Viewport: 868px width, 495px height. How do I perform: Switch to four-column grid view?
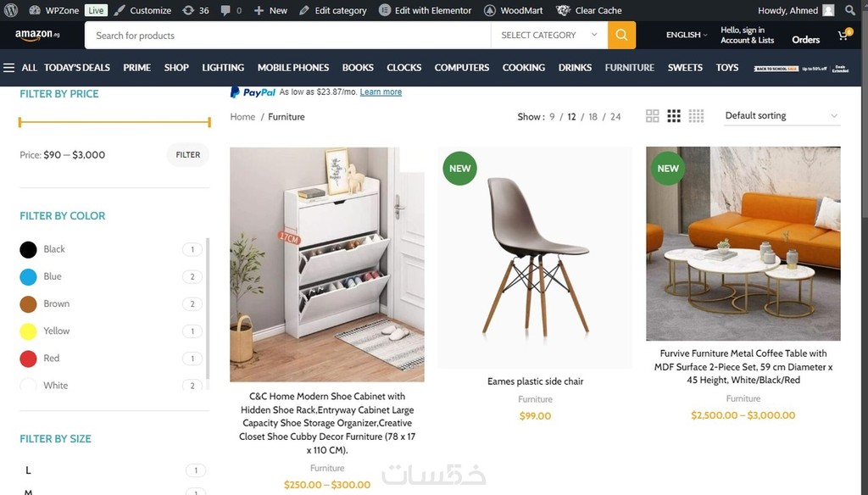[696, 116]
